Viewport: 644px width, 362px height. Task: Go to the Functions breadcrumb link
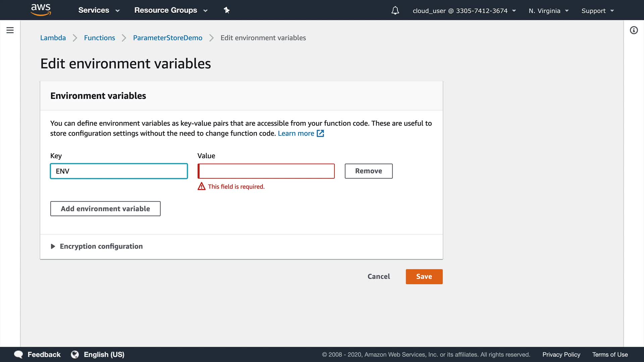99,38
